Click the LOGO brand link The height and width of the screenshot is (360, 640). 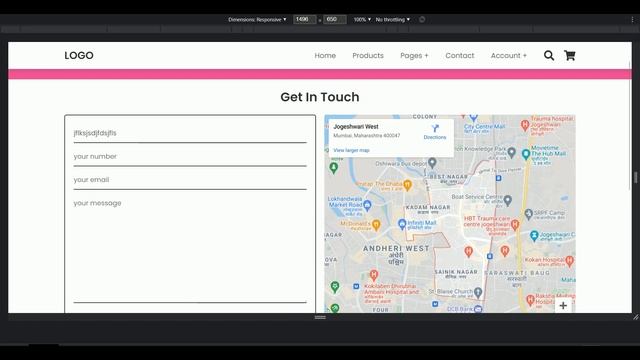(79, 56)
